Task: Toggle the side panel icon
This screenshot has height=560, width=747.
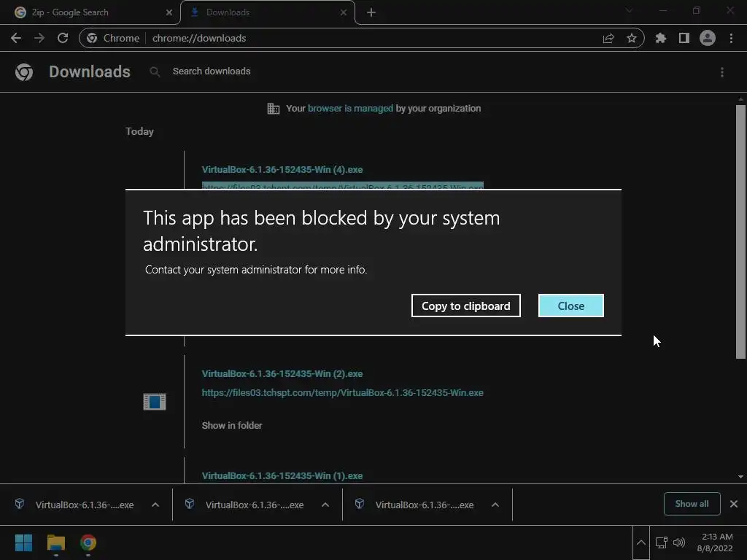Action: click(684, 38)
